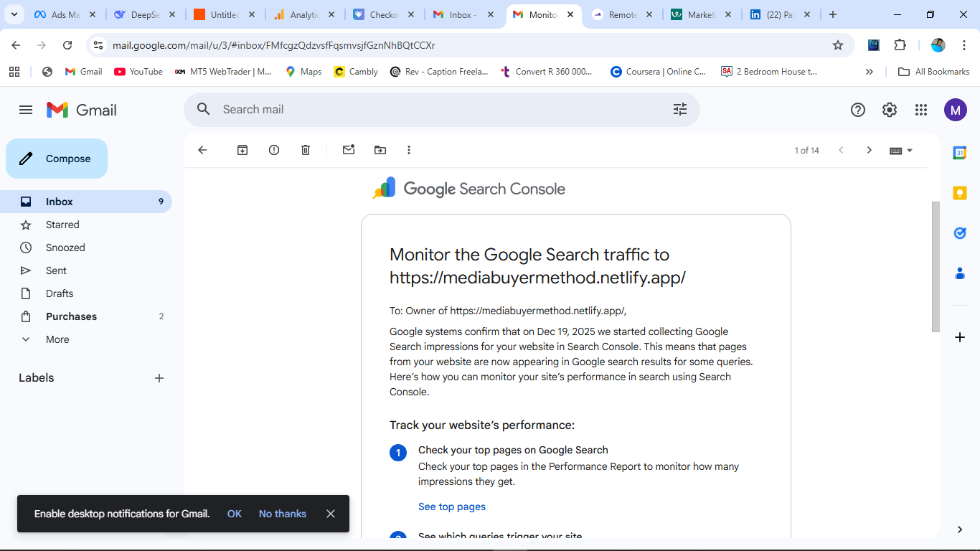Reload the current page
Viewport: 980px width, 551px height.
click(x=67, y=45)
